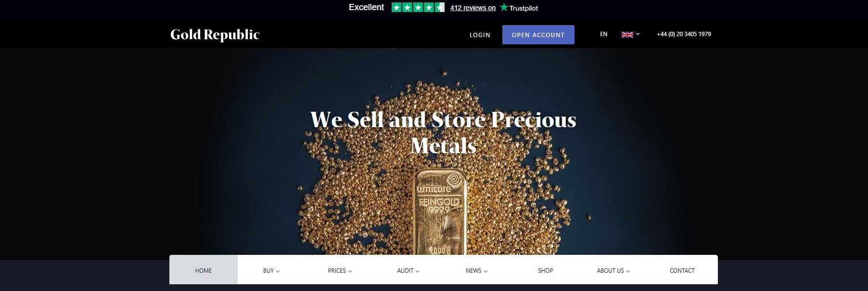Expand the BUY menu chevron
868x291 pixels.
278,271
